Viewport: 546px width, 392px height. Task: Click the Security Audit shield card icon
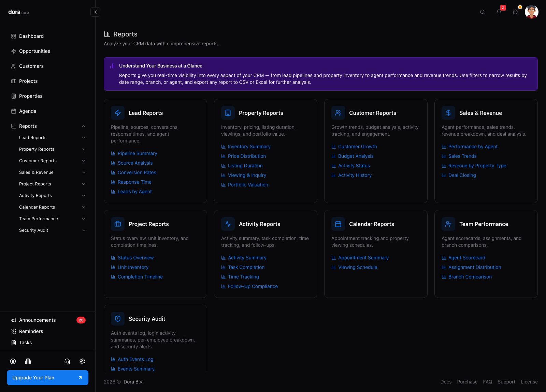118,319
